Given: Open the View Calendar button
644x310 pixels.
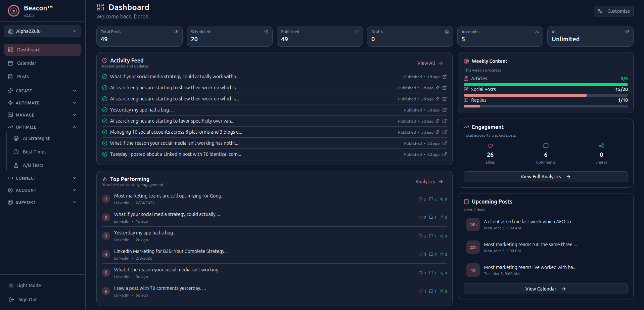Looking at the screenshot, I should pos(545,289).
